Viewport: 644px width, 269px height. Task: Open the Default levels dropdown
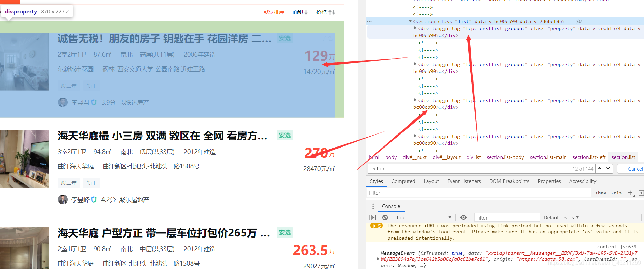561,218
